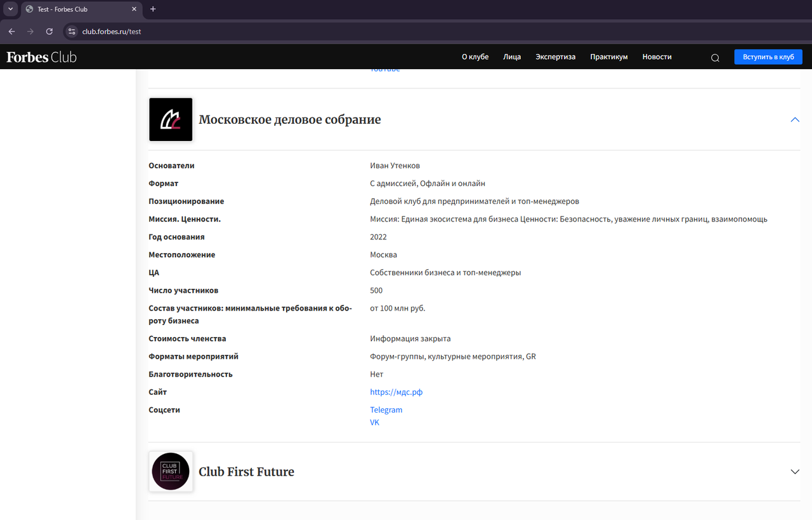Click Собственники бизнеса и топ-менеджеры text
The width and height of the screenshot is (812, 520).
[x=446, y=272]
